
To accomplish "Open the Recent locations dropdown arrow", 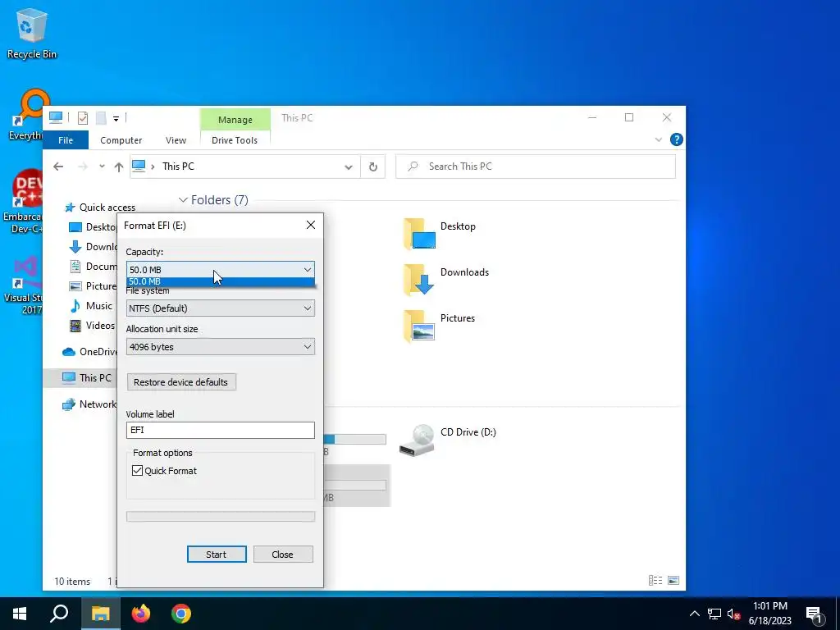I will point(102,167).
